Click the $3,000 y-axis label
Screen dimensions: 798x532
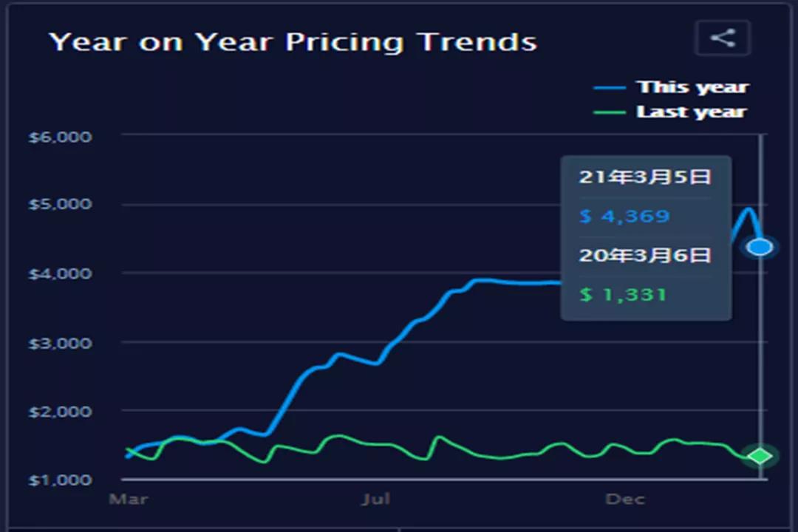click(x=61, y=343)
